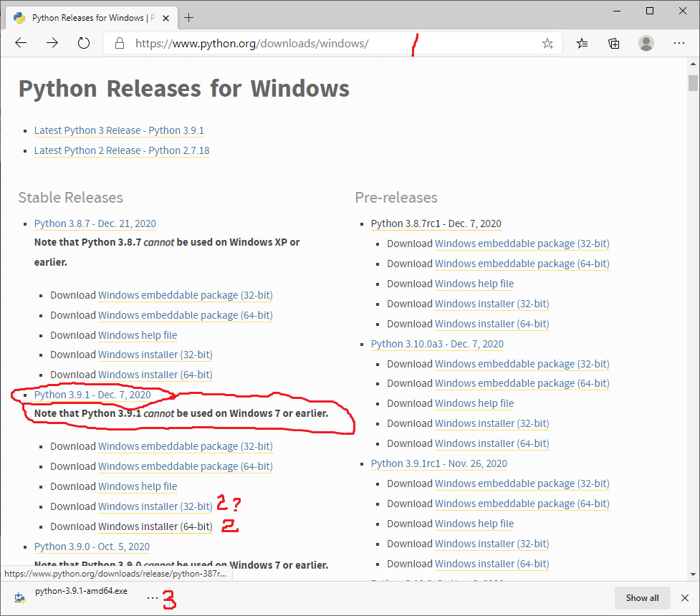Go forward to the next page
The height and width of the screenshot is (616, 700).
(x=52, y=43)
